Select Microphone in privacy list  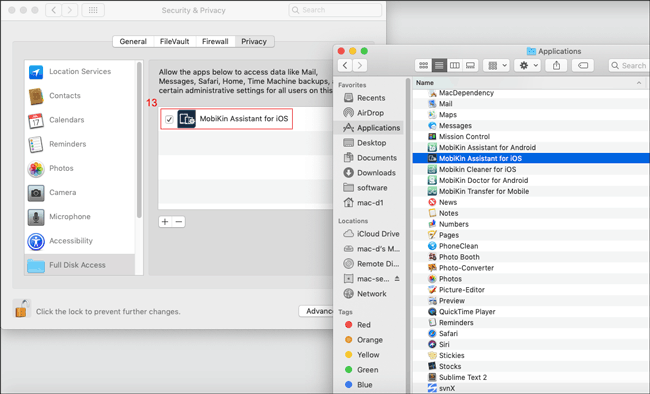coord(80,216)
